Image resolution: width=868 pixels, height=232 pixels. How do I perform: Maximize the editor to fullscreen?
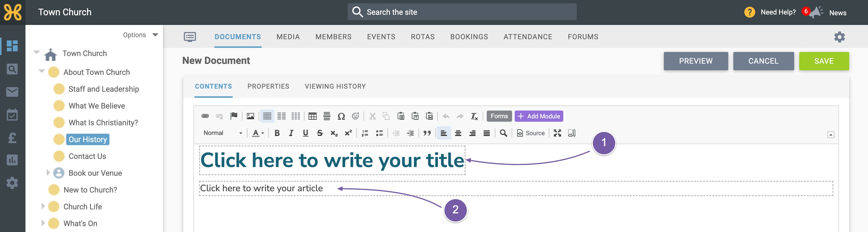(x=557, y=133)
